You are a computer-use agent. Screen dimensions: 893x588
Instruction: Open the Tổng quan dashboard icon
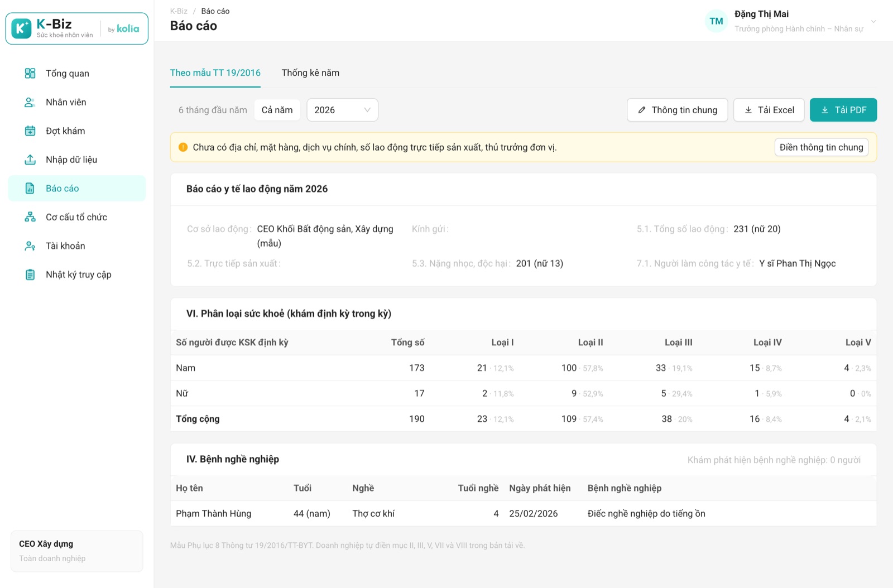pyautogui.click(x=30, y=73)
